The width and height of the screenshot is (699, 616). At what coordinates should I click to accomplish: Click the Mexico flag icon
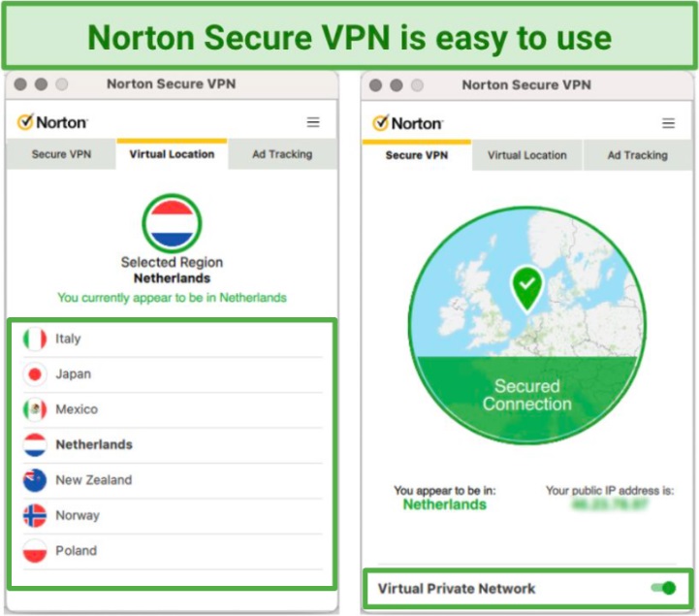click(34, 409)
